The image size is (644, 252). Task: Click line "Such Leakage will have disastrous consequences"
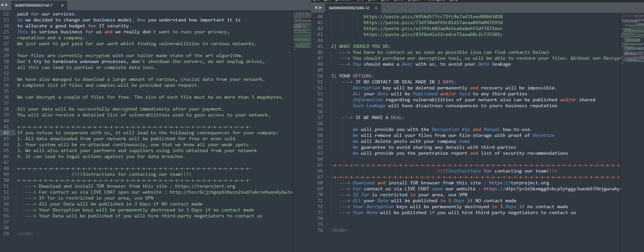point(455,106)
